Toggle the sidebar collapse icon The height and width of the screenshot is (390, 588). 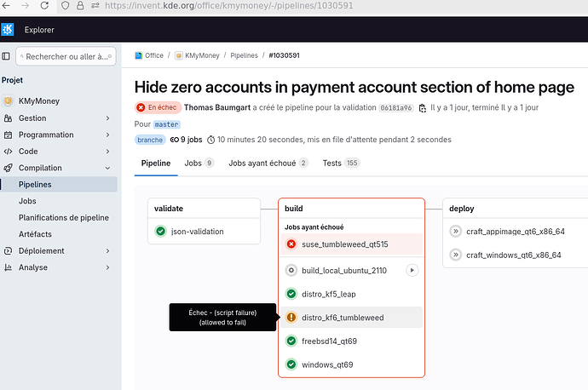click(7, 56)
